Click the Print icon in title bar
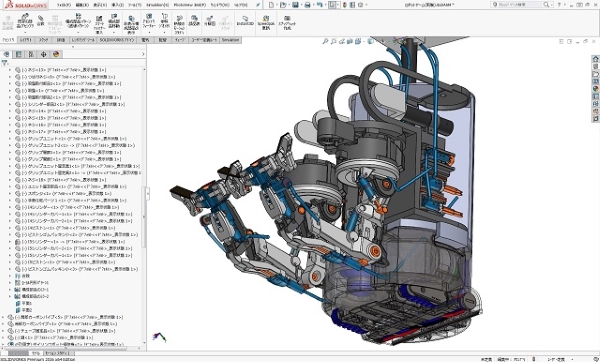600x362 pixels. point(307,5)
